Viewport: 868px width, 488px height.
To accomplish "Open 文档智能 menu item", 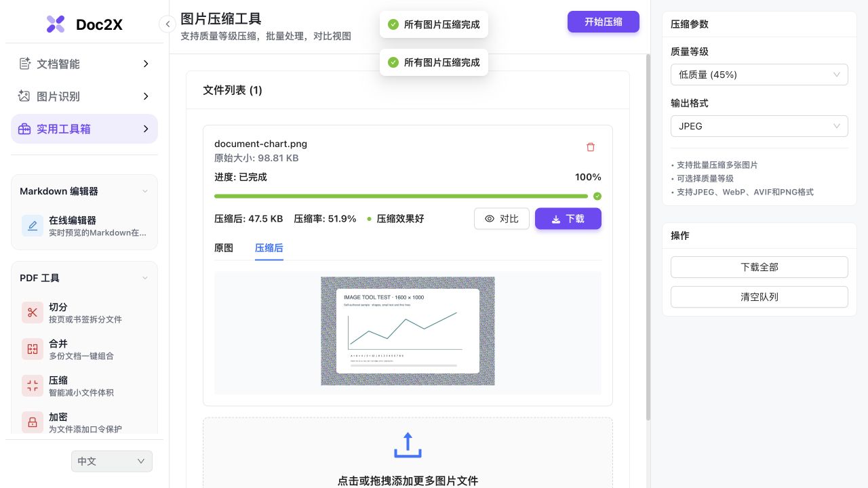I will (x=84, y=64).
